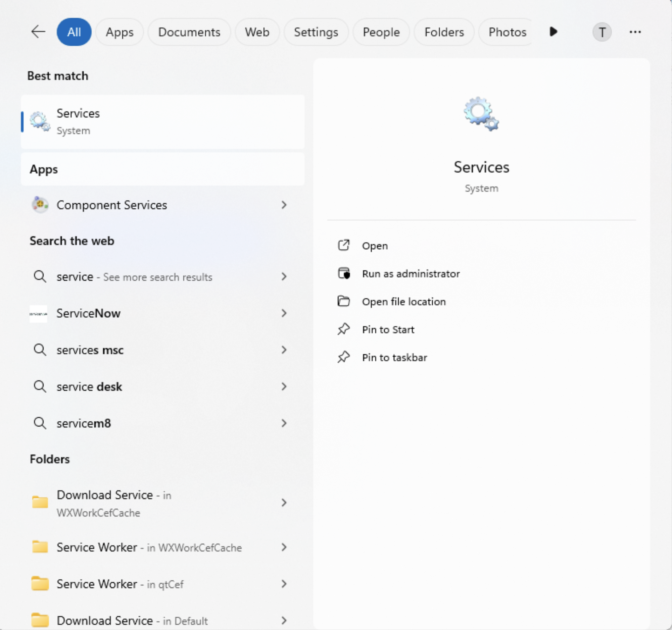
Task: Choose Pin to taskbar
Action: (x=394, y=357)
